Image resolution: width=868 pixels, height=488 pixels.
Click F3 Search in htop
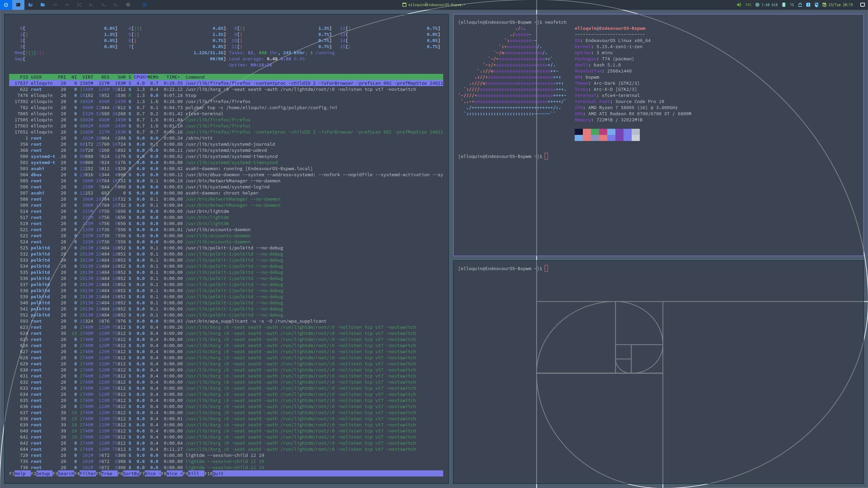(63, 474)
